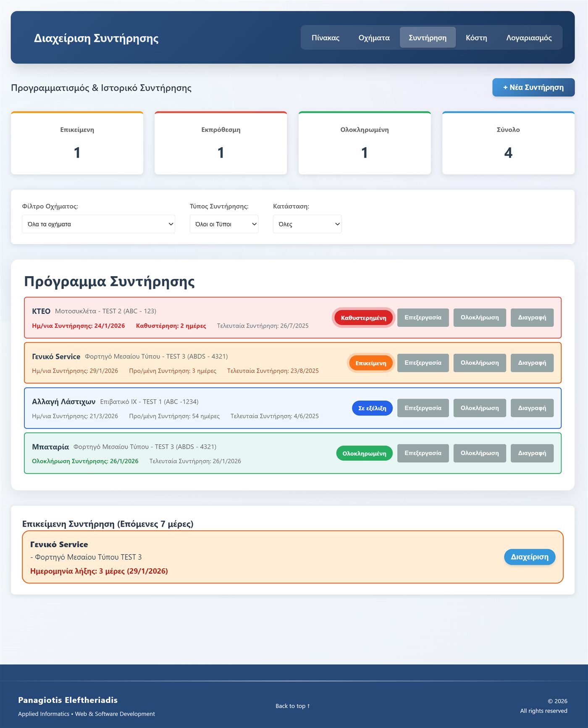Click Ολοκλήρωση on the Μπαταρία row
The width and height of the screenshot is (588, 728).
(480, 453)
